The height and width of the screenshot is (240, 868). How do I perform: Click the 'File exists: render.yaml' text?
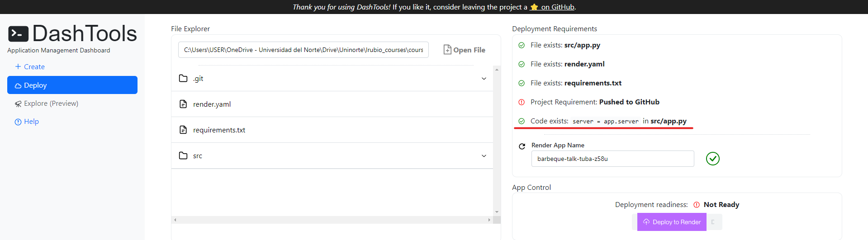click(567, 64)
